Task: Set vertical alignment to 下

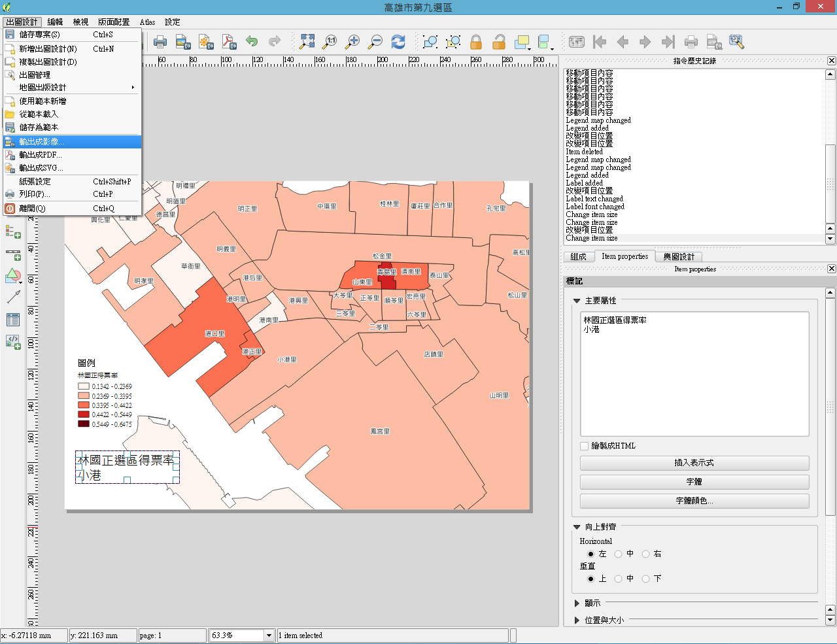Action: click(645, 579)
